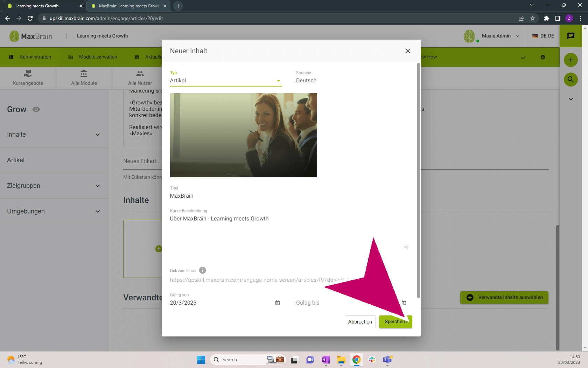
Task: Expand the Inhalte sidebar section
Action: tap(54, 135)
